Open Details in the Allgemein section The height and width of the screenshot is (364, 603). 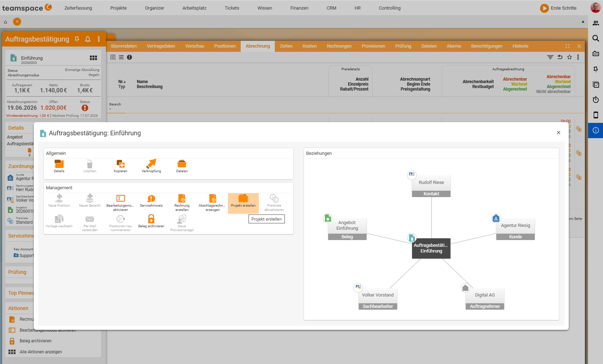[59, 166]
